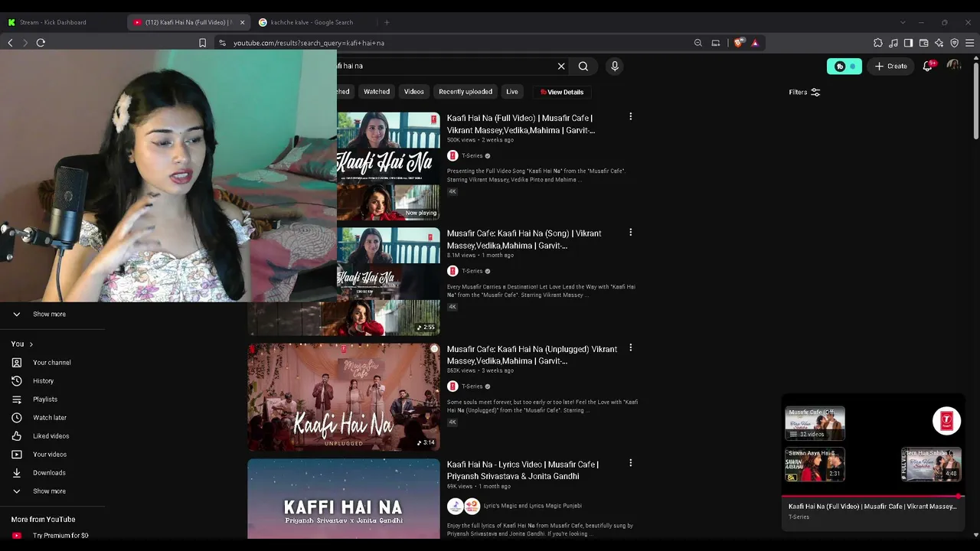Click the View Details button

point(562,92)
